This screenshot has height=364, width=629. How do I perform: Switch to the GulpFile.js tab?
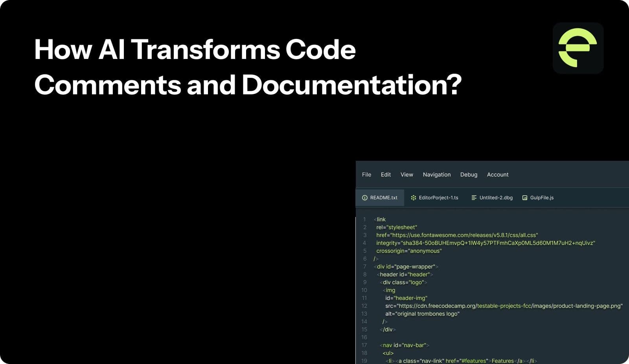(x=538, y=198)
